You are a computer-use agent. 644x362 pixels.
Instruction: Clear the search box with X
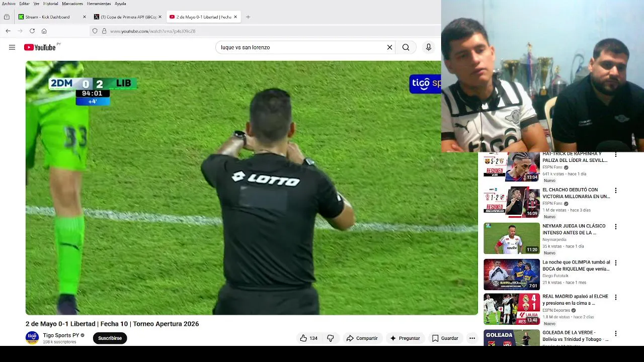pyautogui.click(x=389, y=47)
